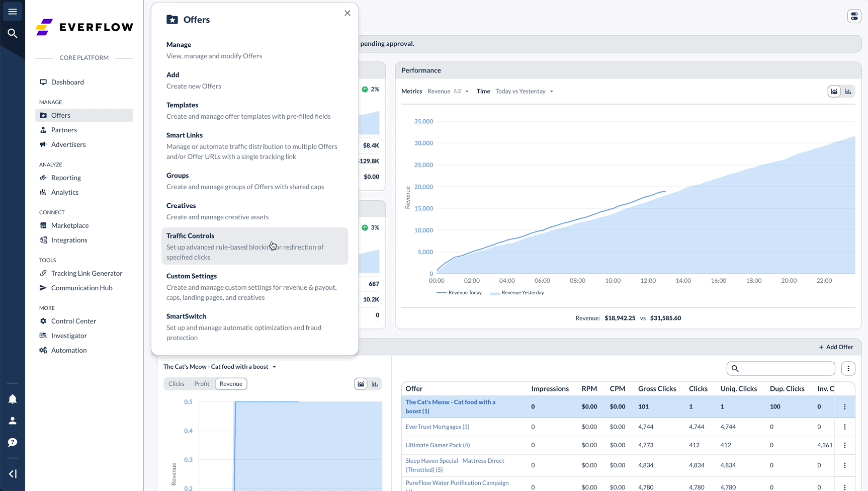Viewport: 868px width, 491px height.
Task: Click the search magnifier in left rail
Action: click(x=13, y=33)
